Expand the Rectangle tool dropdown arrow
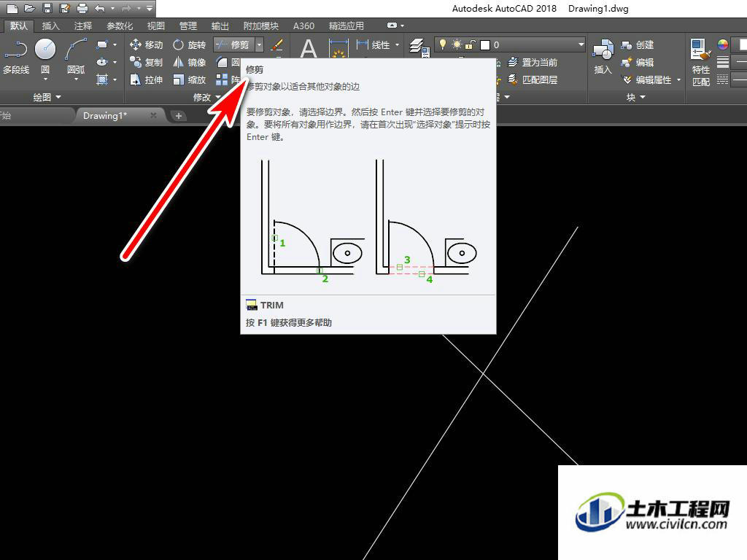The height and width of the screenshot is (560, 747). tap(115, 44)
